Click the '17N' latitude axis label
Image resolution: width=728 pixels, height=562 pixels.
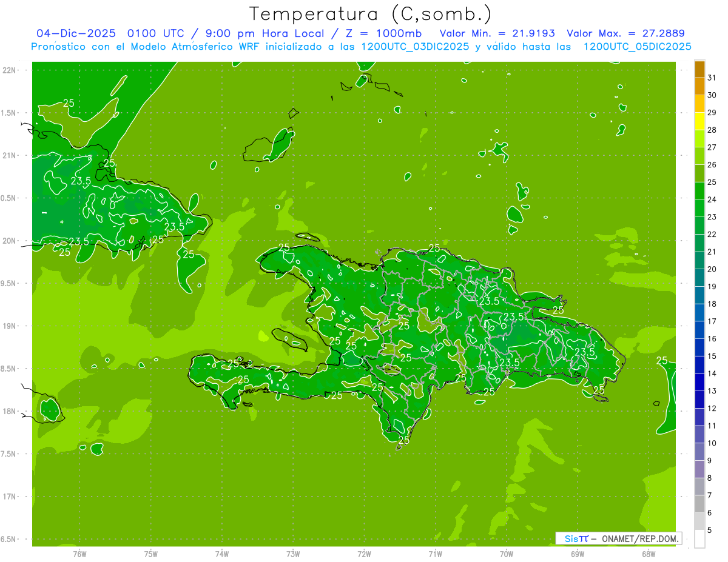click(10, 497)
